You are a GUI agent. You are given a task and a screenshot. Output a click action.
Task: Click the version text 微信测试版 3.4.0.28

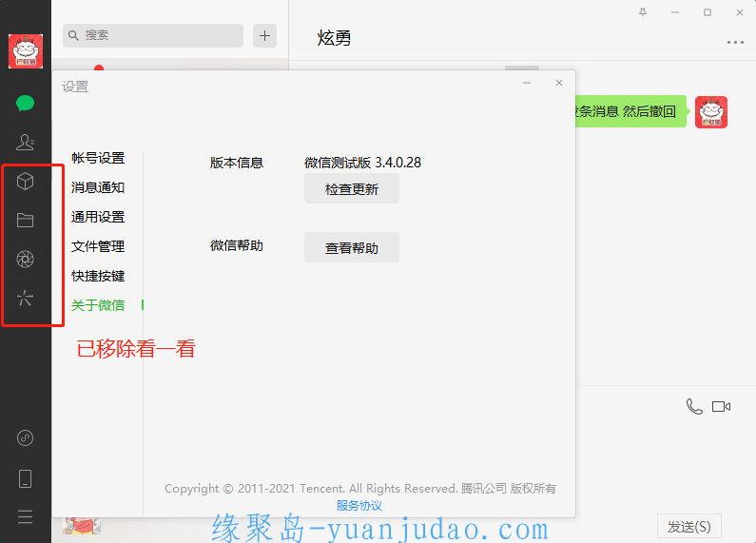[x=362, y=163]
